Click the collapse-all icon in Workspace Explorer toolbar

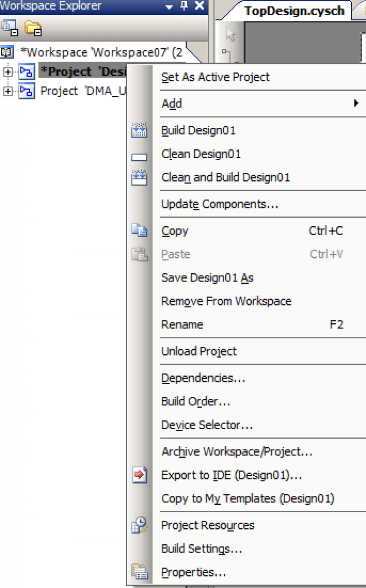click(9, 28)
